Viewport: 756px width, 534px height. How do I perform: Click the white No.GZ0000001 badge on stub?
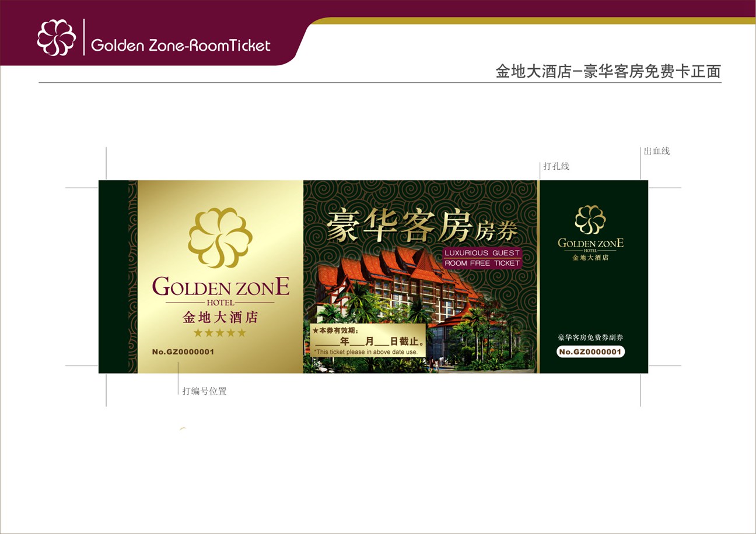tap(590, 352)
